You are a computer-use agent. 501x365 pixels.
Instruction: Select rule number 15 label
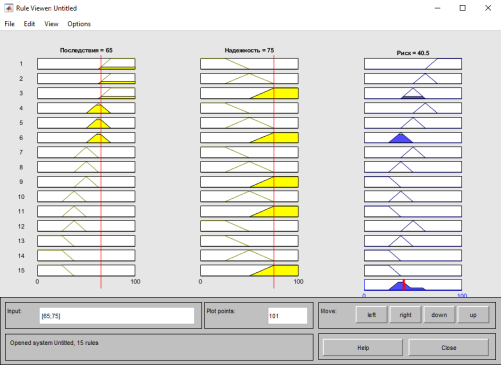(21, 270)
